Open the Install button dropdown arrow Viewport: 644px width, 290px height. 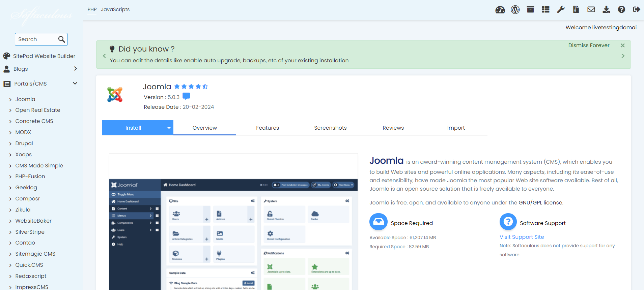pyautogui.click(x=169, y=128)
